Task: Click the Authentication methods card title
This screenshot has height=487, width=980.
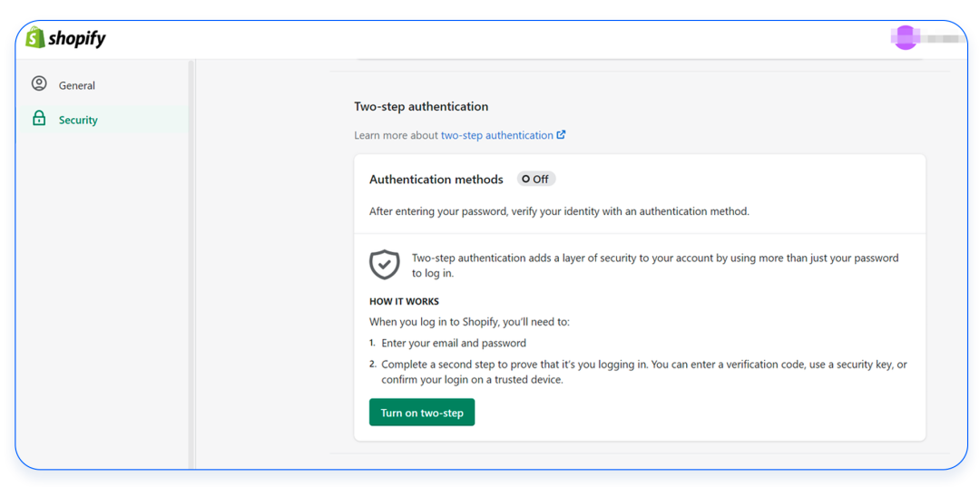Action: point(436,180)
